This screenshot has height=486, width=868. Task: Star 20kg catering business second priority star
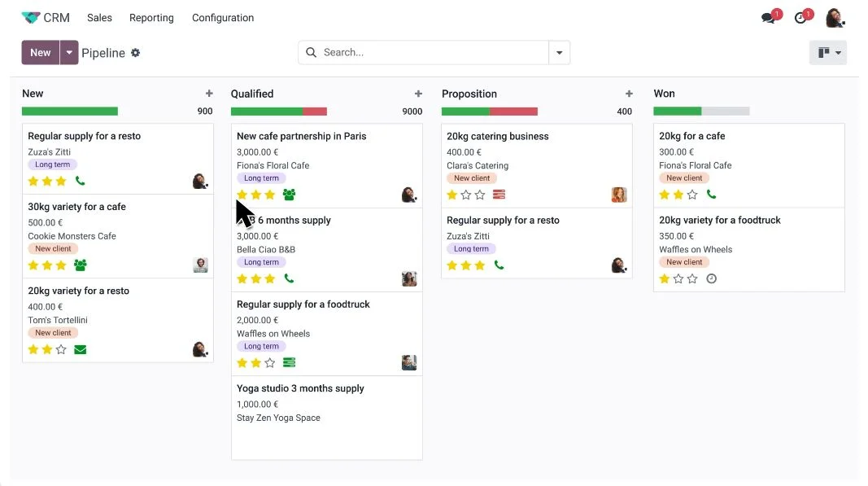(x=465, y=195)
